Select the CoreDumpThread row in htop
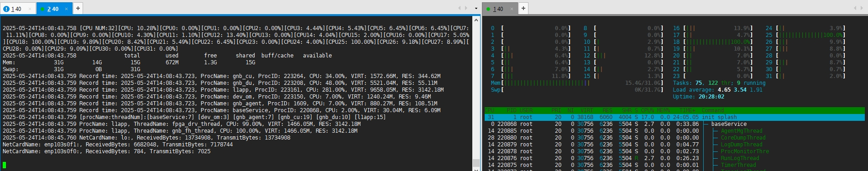Image resolution: width=868 pixels, height=171 pixels. (675, 138)
